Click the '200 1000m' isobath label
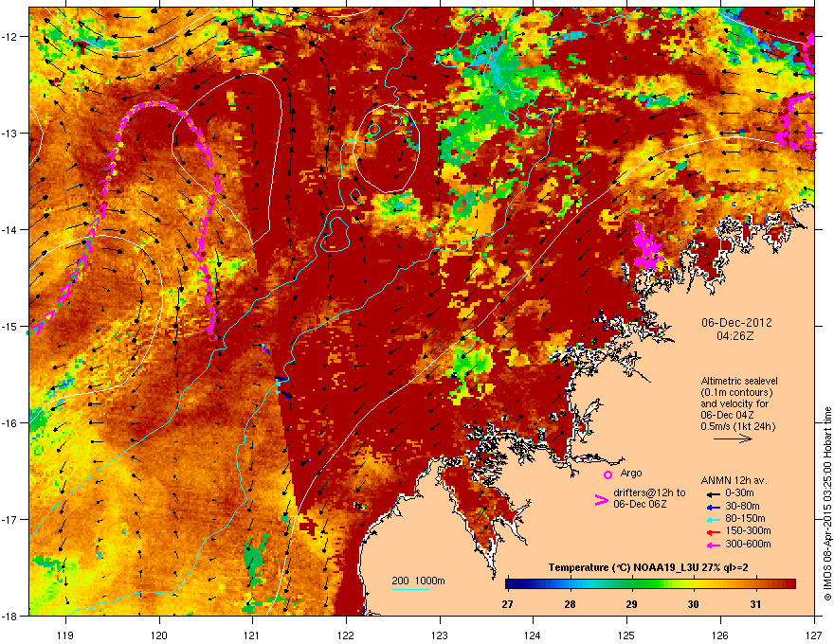 pos(418,581)
